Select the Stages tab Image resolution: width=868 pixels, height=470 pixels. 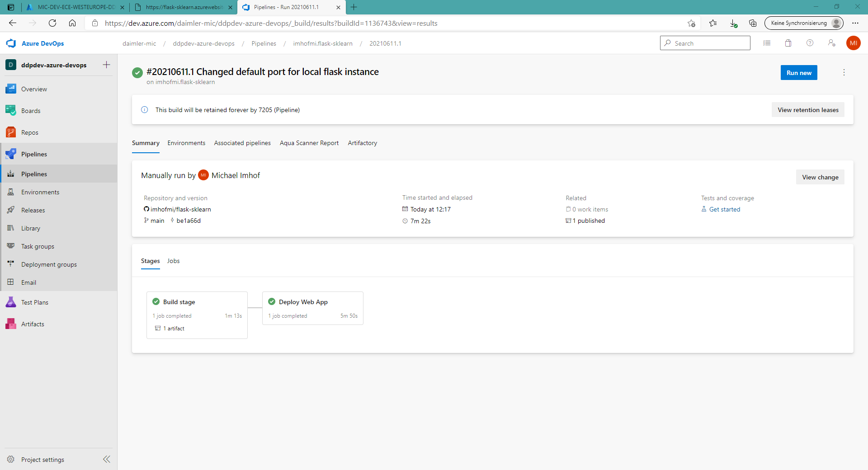click(150, 261)
